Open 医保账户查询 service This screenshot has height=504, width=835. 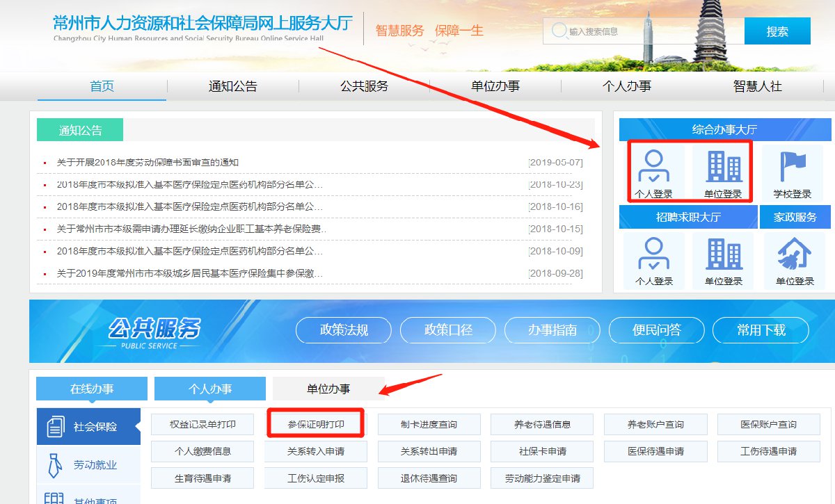coord(769,424)
